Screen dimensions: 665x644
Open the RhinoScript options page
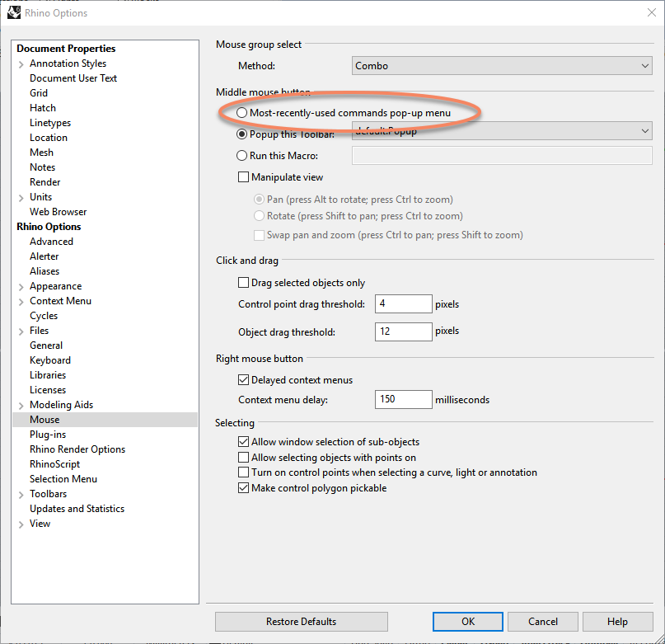pos(54,464)
